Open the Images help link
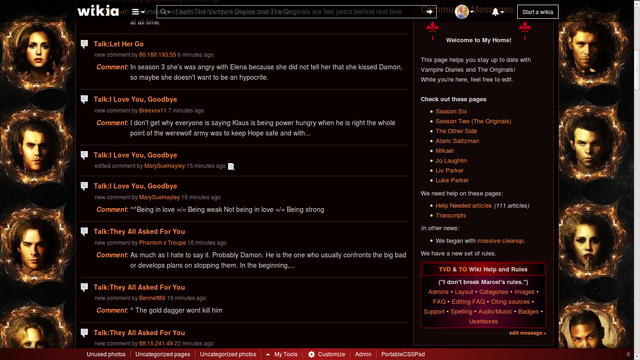The width and height of the screenshot is (640, 360). point(524,292)
